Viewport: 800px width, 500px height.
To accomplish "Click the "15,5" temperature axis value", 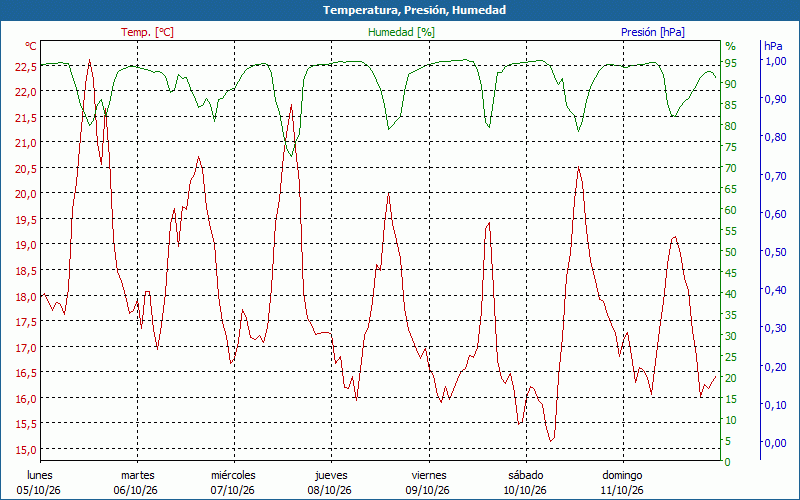I will (x=27, y=424).
